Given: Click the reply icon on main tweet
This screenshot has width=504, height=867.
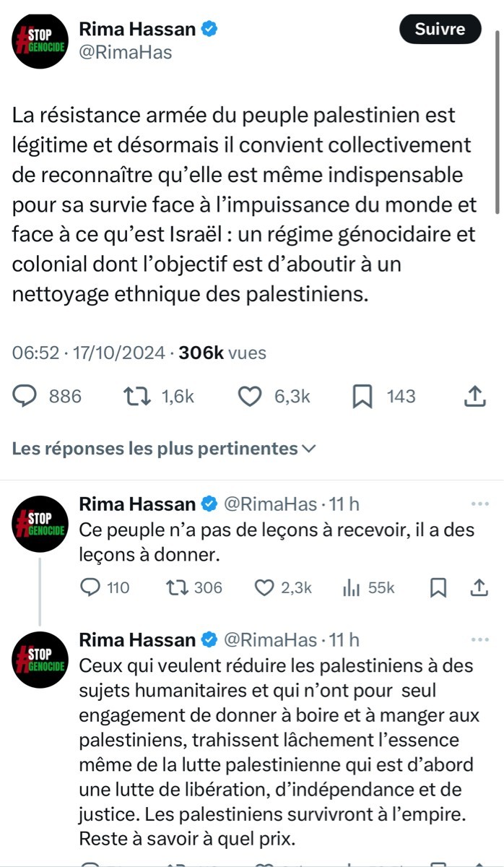Looking at the screenshot, I should (x=26, y=396).
